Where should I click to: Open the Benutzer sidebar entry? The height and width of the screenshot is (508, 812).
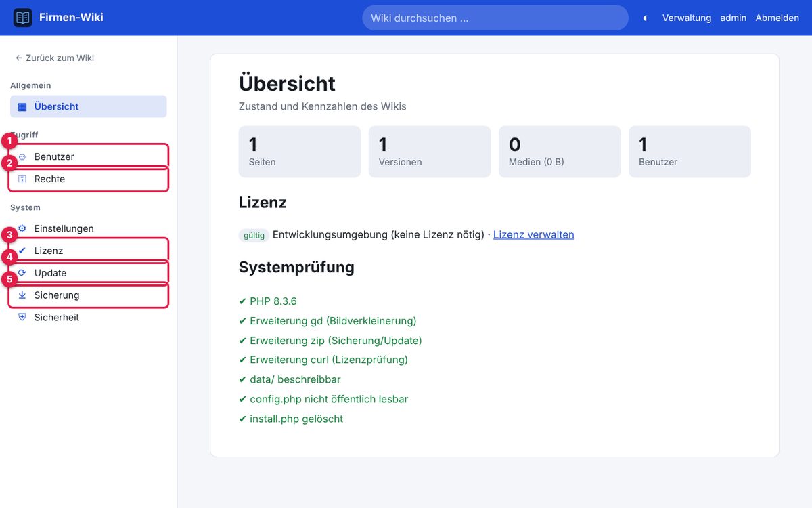[x=89, y=156]
